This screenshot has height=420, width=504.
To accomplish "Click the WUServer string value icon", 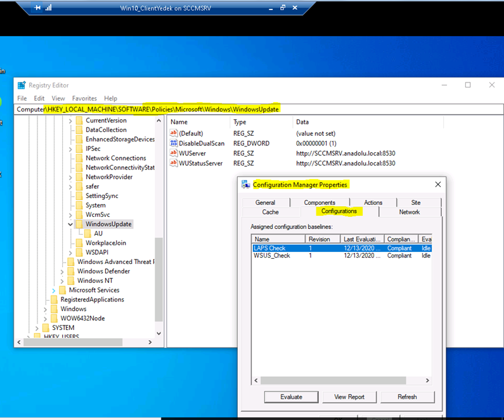I will pyautogui.click(x=174, y=153).
